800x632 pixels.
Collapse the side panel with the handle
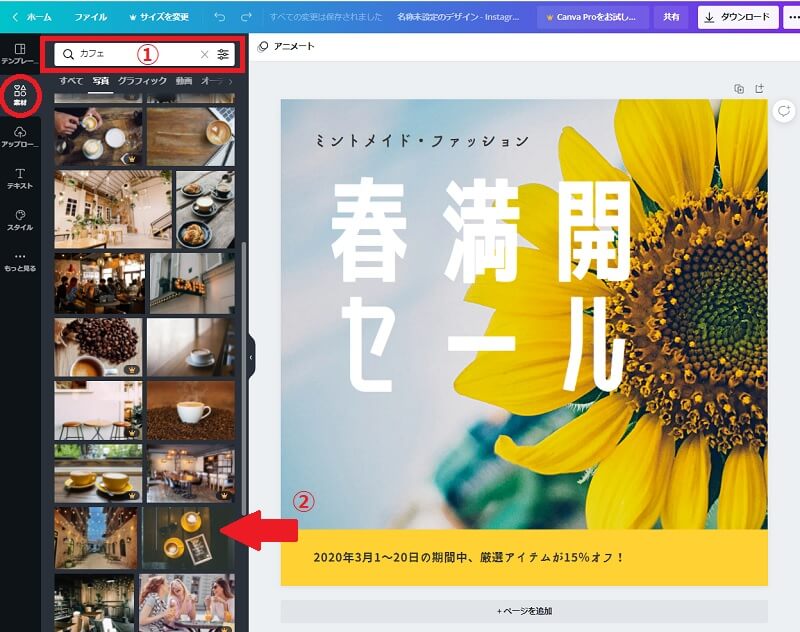tap(250, 357)
